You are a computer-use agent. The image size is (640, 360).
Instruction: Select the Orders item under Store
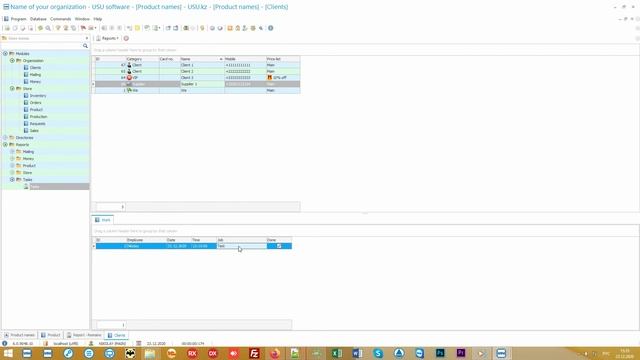(x=35, y=102)
